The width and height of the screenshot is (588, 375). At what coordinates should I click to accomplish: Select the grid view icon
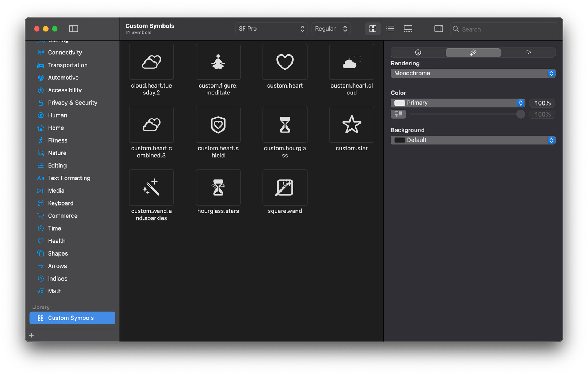(373, 28)
